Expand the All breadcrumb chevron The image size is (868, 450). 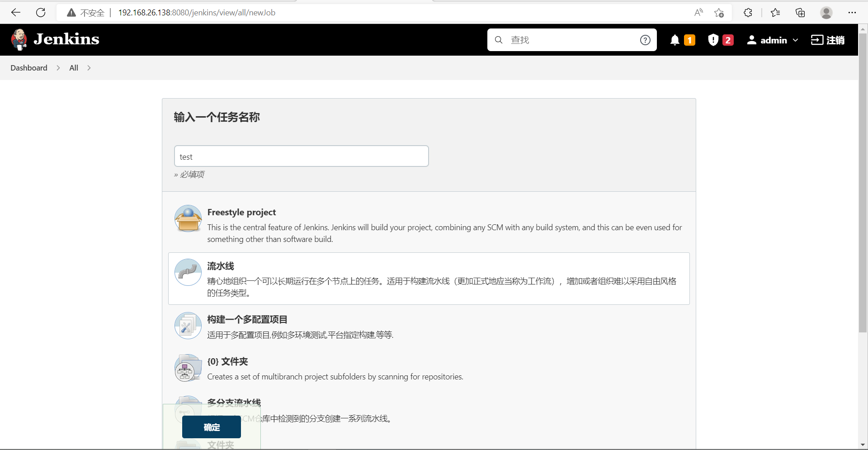pos(89,68)
